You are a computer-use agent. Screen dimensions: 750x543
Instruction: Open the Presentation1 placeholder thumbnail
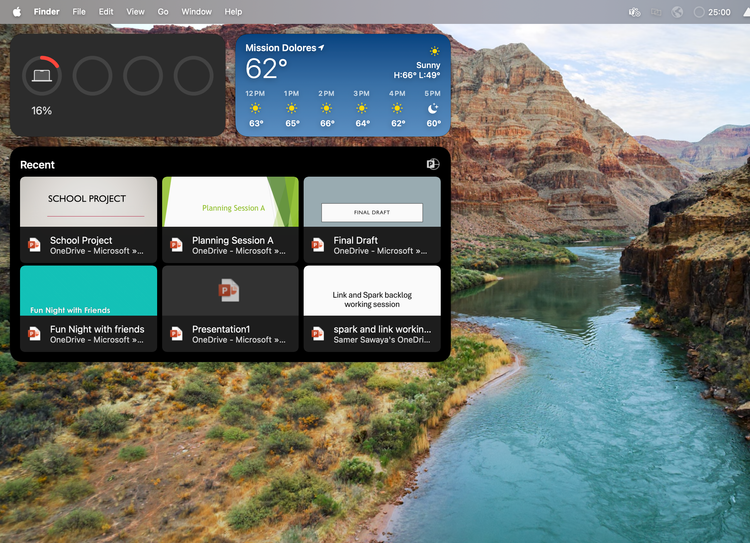[x=231, y=291]
